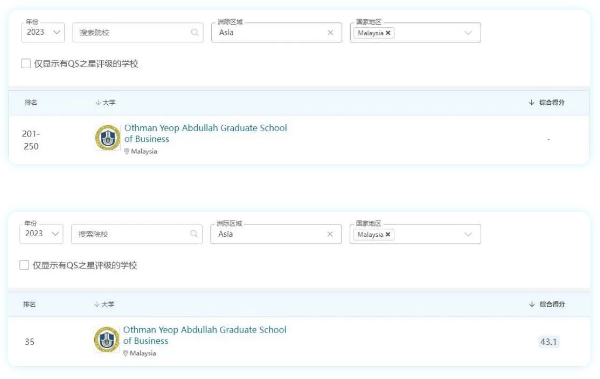The width and height of the screenshot is (600, 379).
Task: Open Othman Yeop Abdullah link ranked 35
Action: tap(205, 335)
